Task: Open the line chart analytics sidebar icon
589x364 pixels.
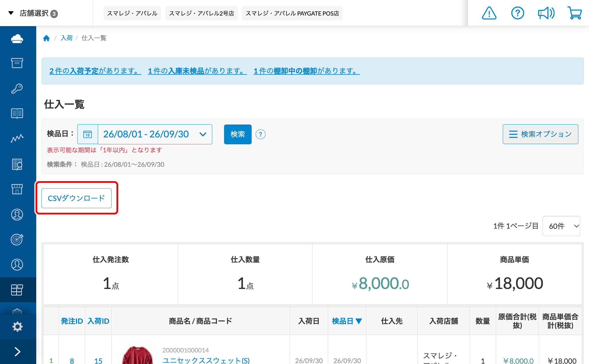Action: pos(17,139)
